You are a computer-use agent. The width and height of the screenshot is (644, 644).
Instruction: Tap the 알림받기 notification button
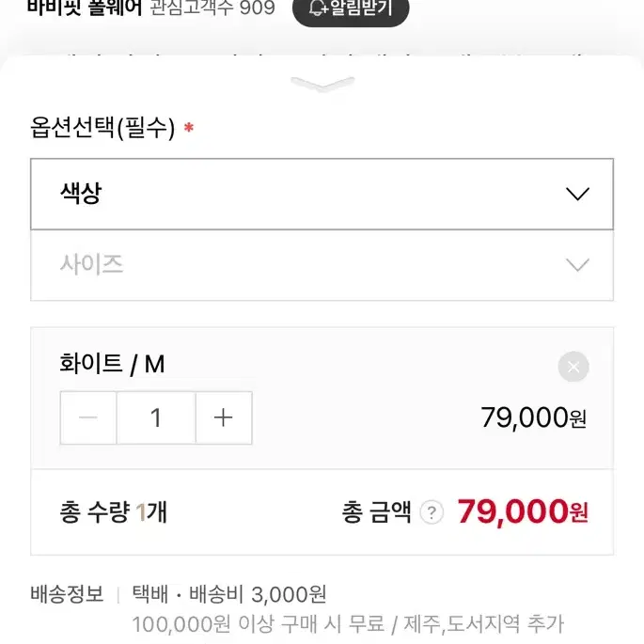351,9
